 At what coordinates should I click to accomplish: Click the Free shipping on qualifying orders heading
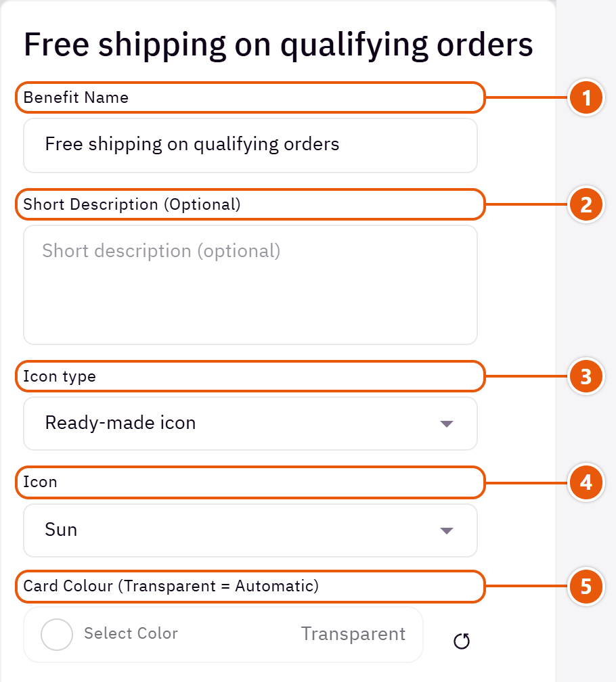point(278,45)
